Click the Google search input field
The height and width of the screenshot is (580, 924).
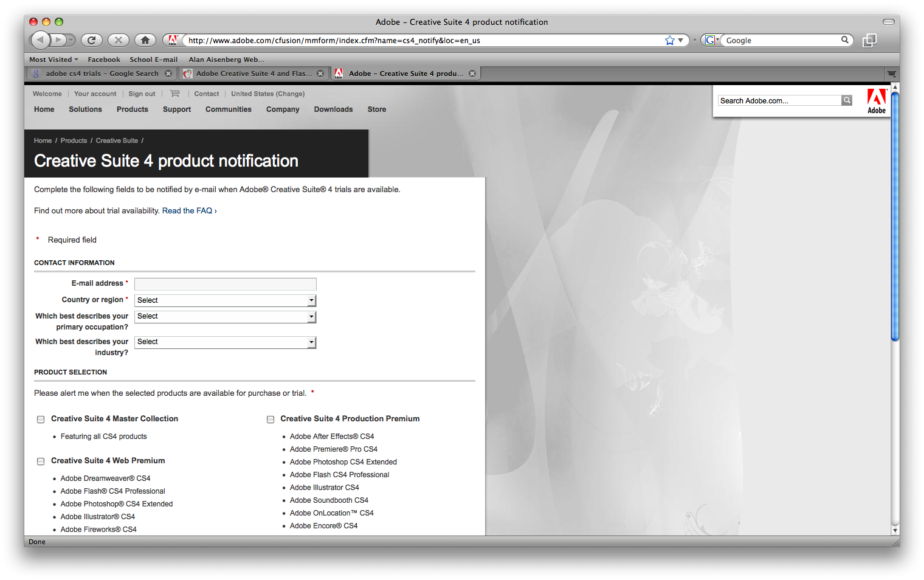782,40
